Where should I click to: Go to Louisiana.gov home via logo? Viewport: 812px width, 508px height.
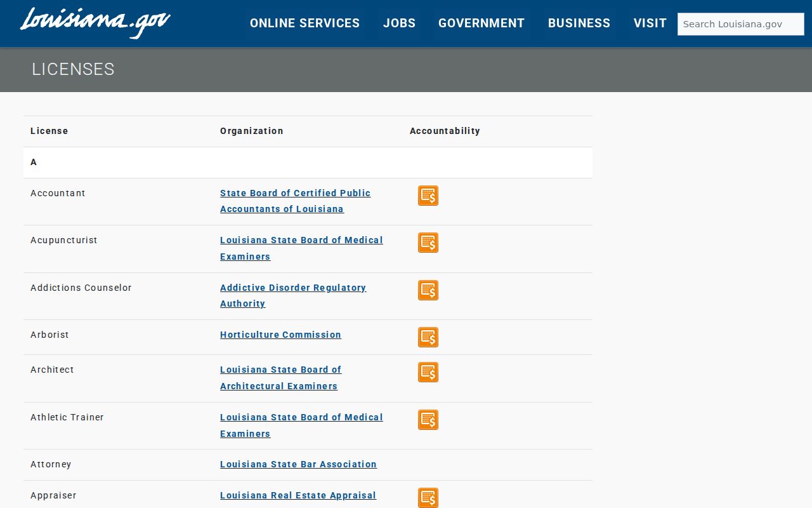click(x=95, y=22)
